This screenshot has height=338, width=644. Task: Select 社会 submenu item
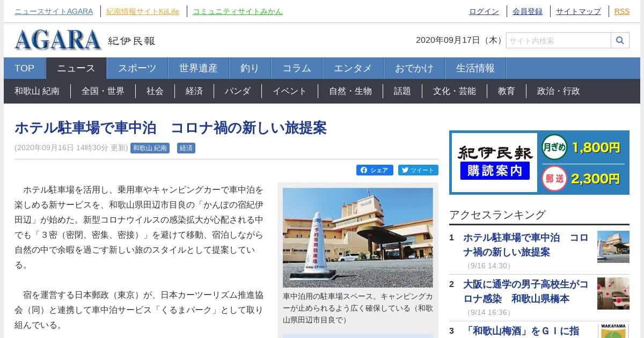pos(155,91)
